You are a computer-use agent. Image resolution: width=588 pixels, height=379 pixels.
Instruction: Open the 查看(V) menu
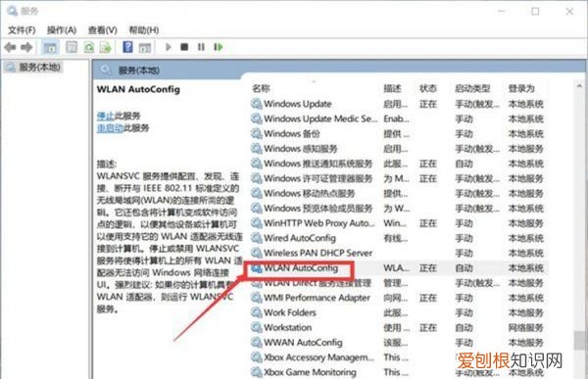(102, 30)
